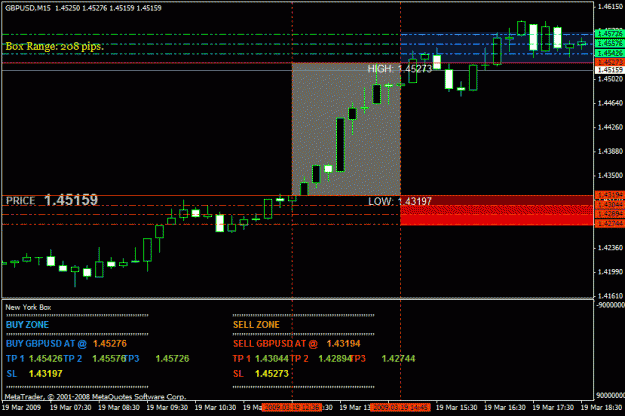
Task: Click Buy Zone SL value 1.43197
Action: tap(45, 374)
